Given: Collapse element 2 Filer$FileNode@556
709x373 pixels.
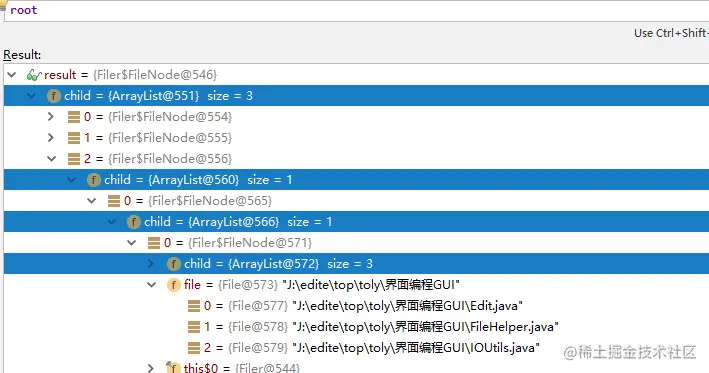Looking at the screenshot, I should (52, 159).
